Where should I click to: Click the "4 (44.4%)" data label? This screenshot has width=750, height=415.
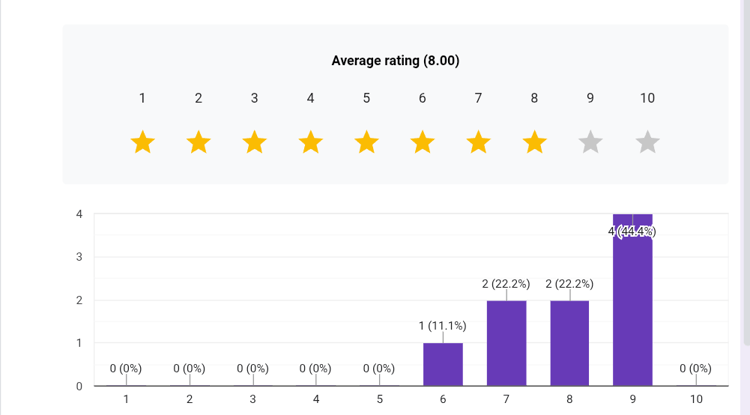point(632,231)
